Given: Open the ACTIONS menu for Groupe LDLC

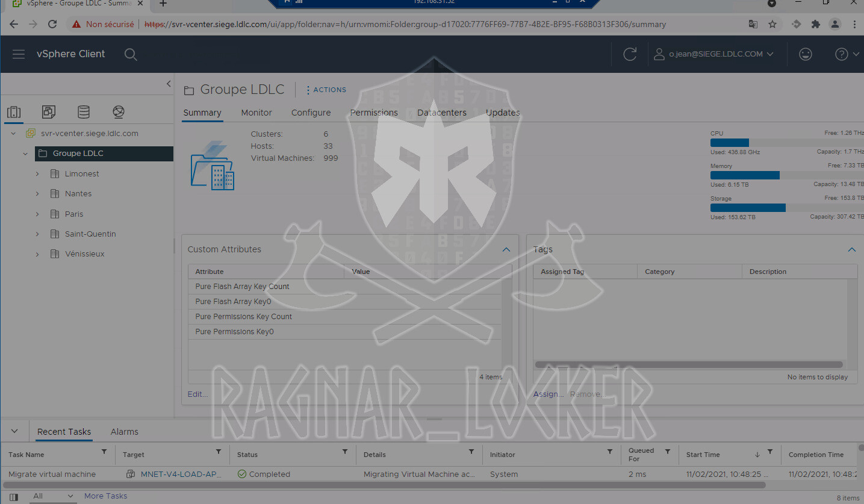Looking at the screenshot, I should pos(326,90).
